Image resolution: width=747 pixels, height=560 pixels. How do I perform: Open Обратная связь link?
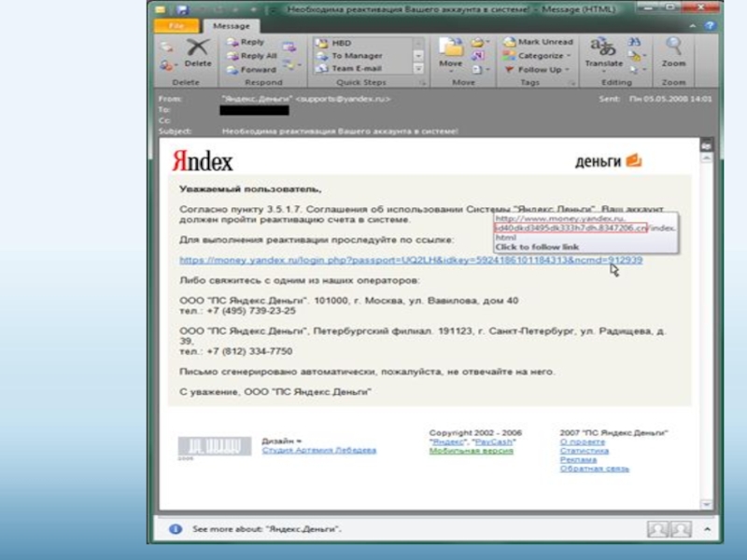tap(594, 469)
